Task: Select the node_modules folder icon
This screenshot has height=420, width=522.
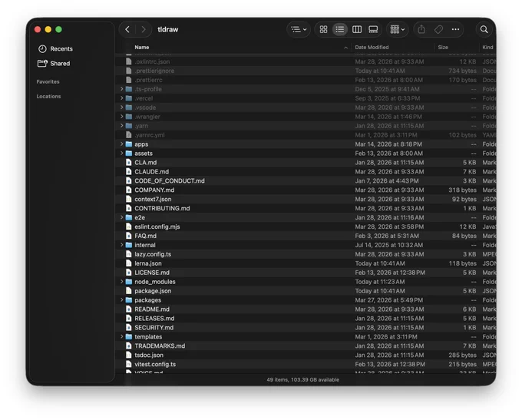Action: click(129, 282)
